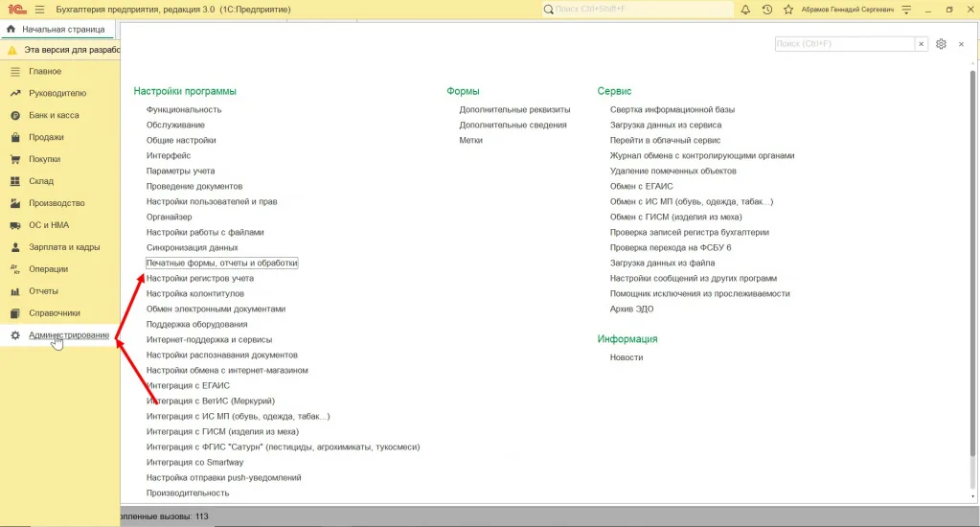Select the Банк и касса section icon

[15, 115]
